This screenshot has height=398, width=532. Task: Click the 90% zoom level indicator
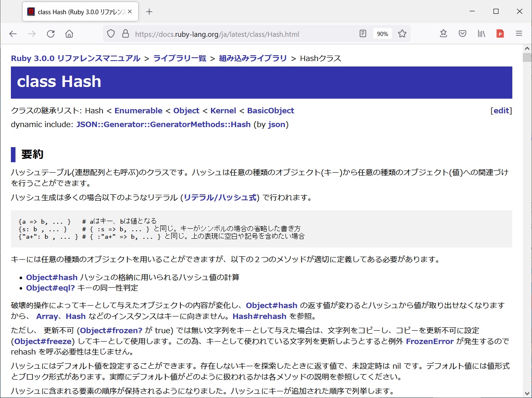pyautogui.click(x=382, y=33)
